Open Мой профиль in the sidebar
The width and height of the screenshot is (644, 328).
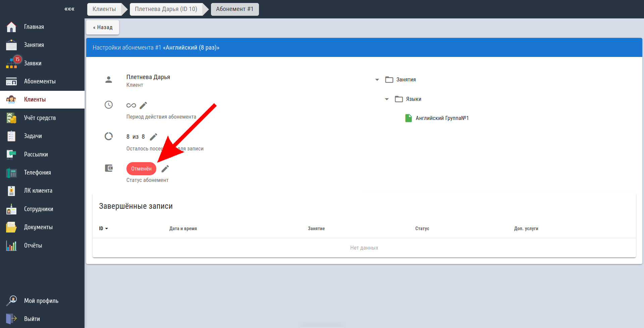point(41,301)
